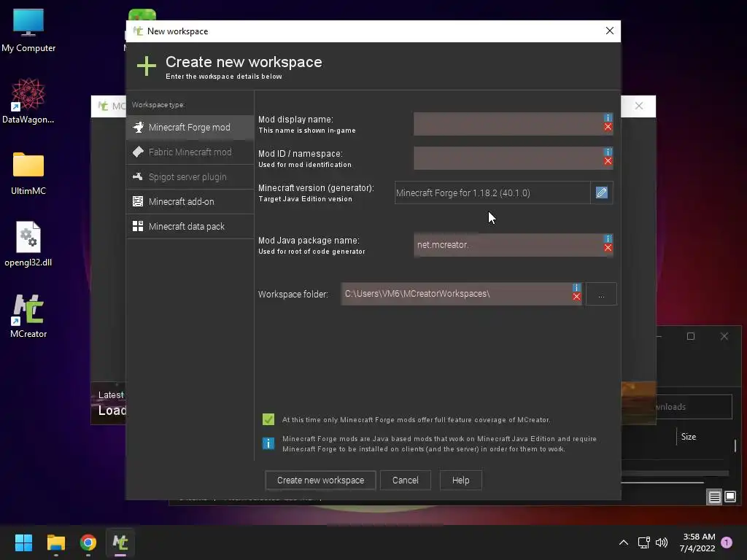Click red error icon on Workspace folder field

click(x=576, y=297)
